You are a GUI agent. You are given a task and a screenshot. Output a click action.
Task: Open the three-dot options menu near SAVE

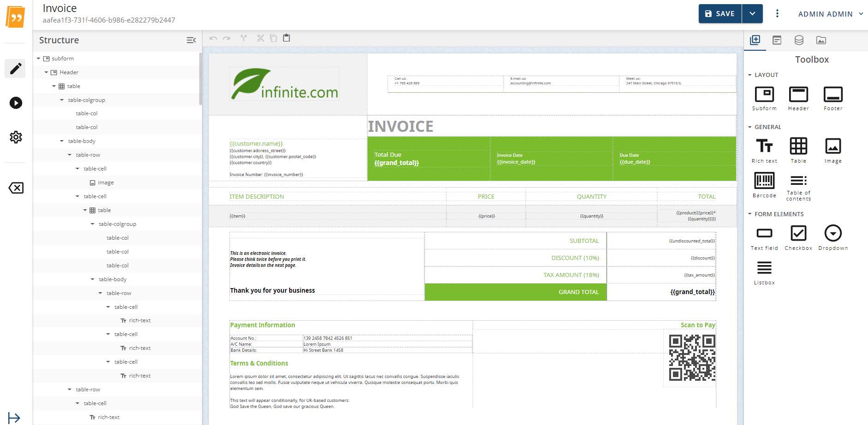tap(777, 14)
